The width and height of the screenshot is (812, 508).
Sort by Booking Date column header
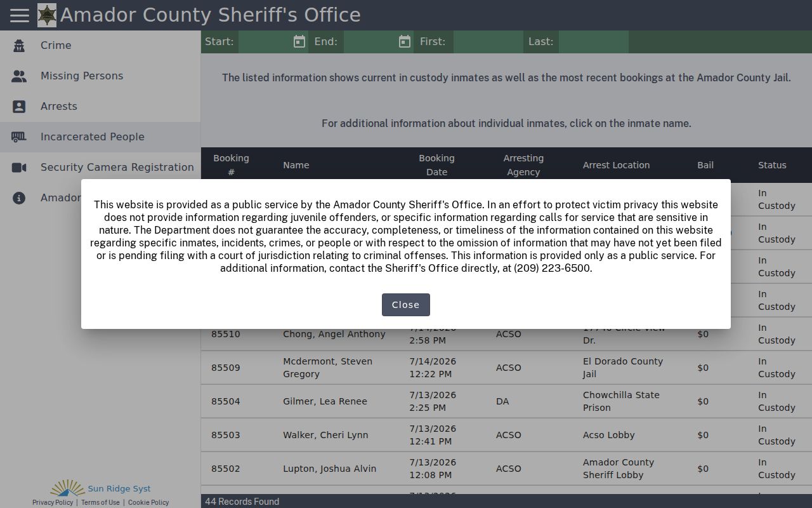436,165
